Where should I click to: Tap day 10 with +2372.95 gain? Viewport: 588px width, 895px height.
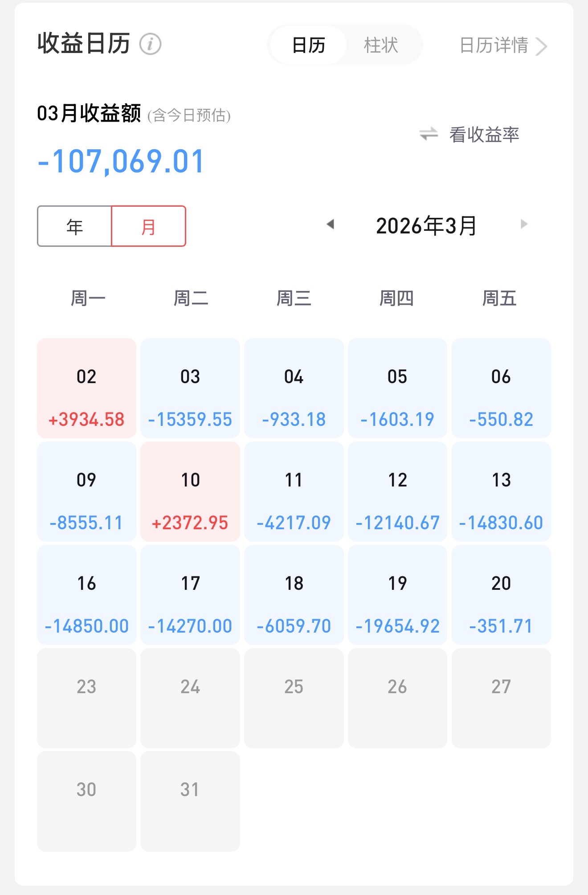pyautogui.click(x=190, y=491)
